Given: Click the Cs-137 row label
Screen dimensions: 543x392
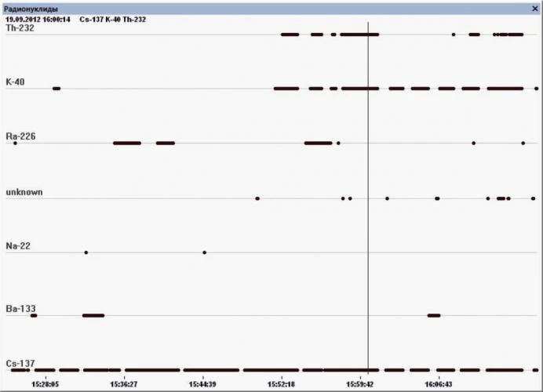Looking at the screenshot, I should (20, 363).
